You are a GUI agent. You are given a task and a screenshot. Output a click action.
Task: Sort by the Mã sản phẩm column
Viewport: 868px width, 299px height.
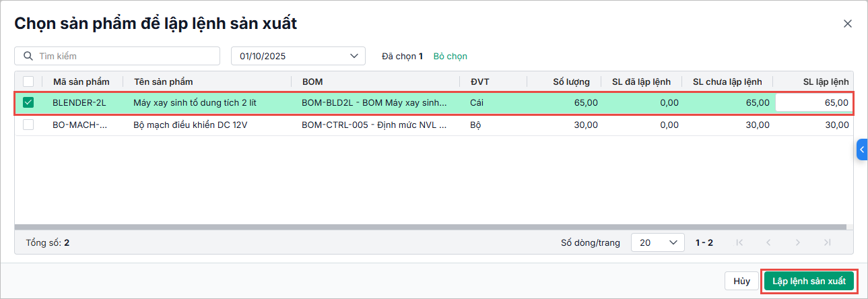[81, 81]
